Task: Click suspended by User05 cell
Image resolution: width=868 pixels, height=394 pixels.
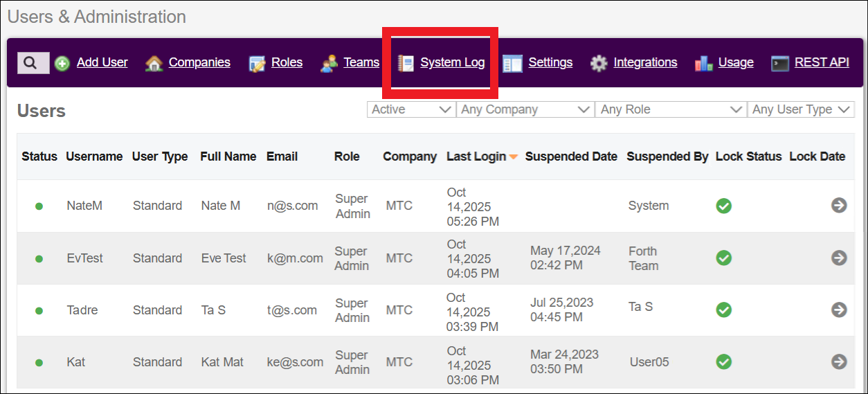Action: pos(649,361)
